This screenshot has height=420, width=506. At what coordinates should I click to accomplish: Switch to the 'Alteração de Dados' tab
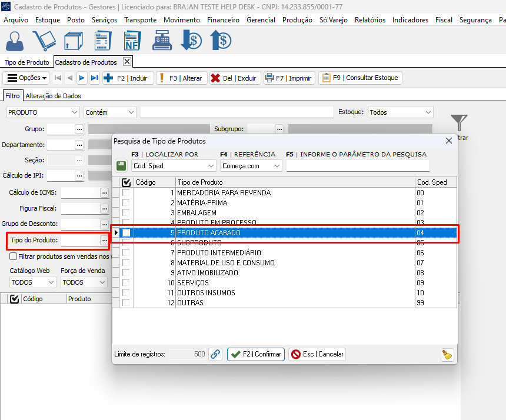coord(53,96)
